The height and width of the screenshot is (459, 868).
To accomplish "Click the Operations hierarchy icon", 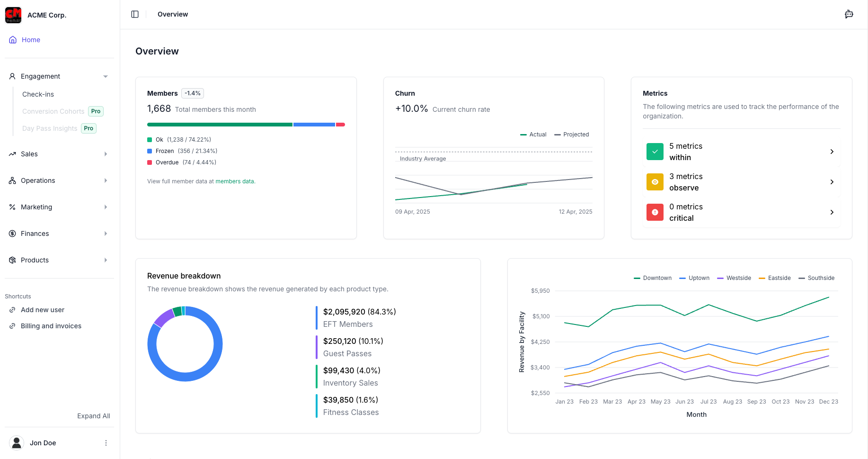I will [12, 180].
